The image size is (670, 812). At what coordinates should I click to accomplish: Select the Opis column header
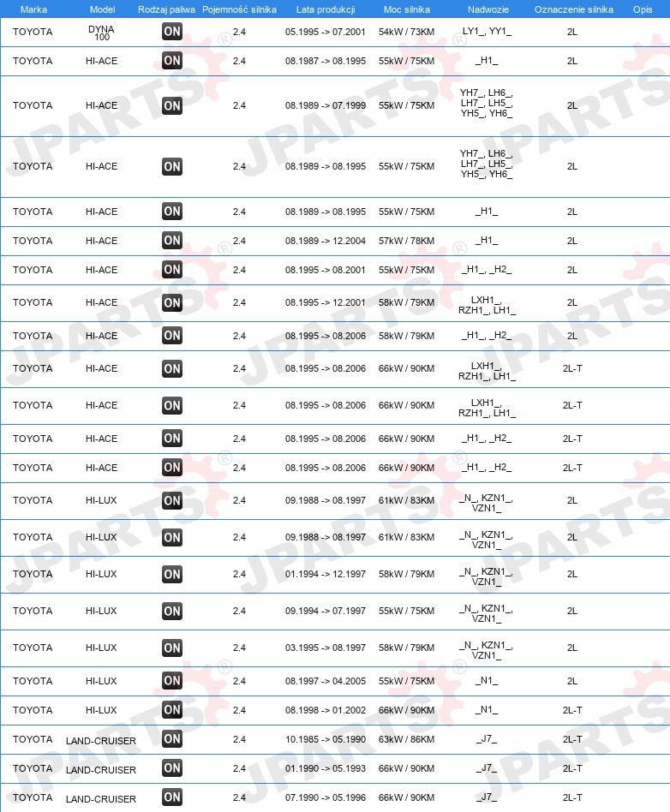coord(643,9)
